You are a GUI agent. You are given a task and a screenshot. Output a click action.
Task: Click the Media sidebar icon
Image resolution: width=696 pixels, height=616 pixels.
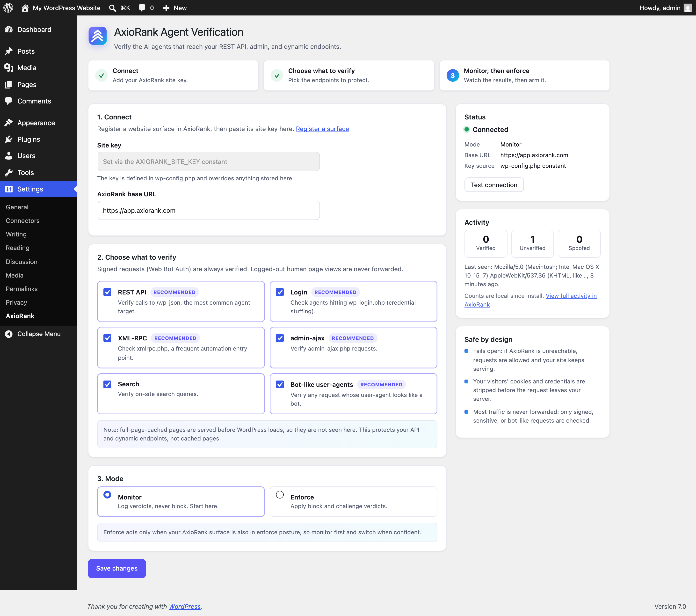pos(9,68)
